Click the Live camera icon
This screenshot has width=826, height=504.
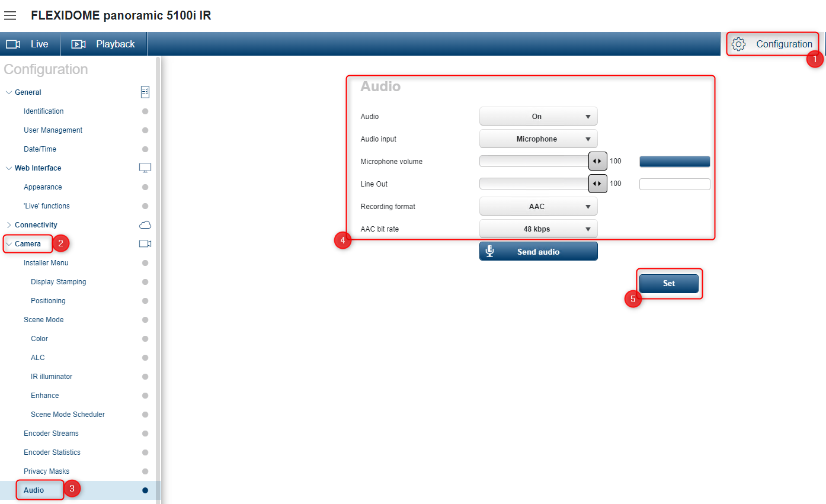tap(13, 44)
